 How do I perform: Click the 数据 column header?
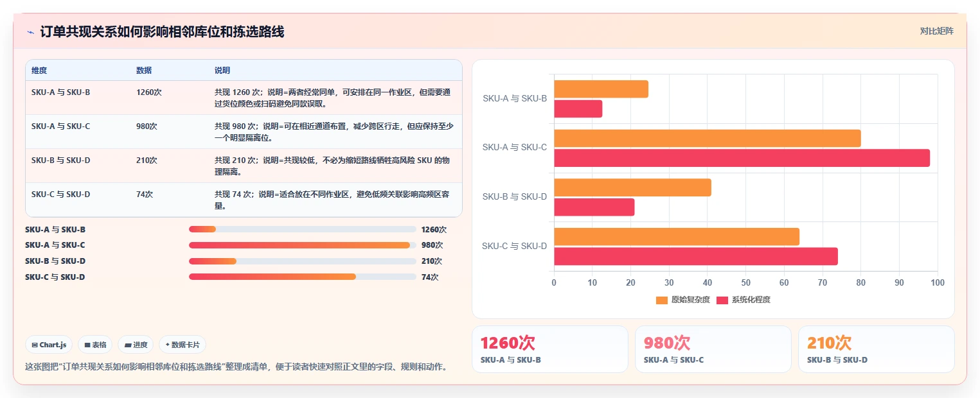(144, 70)
